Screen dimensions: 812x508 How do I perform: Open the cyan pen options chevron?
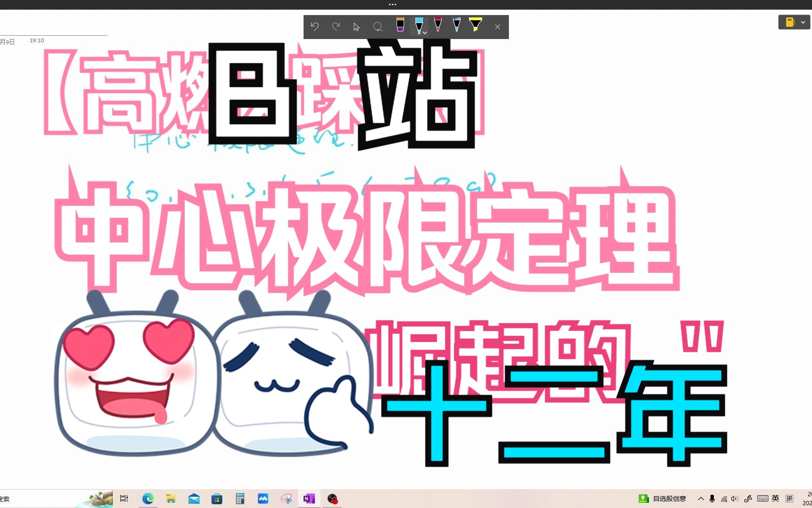[425, 33]
